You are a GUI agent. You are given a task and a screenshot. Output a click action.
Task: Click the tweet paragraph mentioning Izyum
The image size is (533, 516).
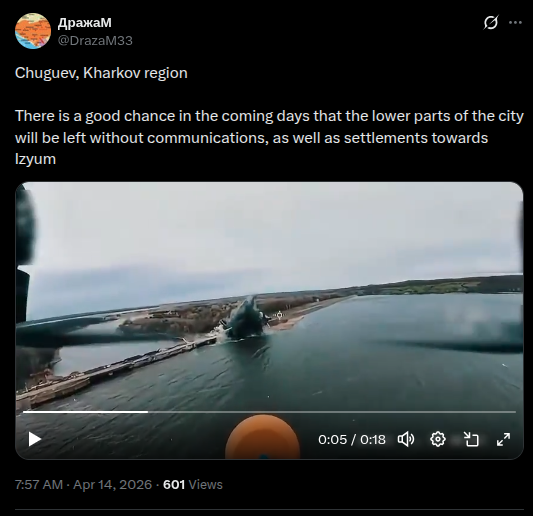pos(269,137)
